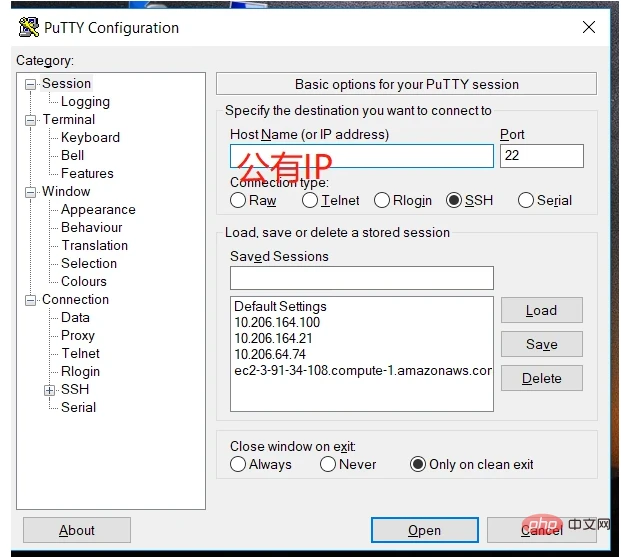Open the Selection category
Screen dimensions: 621x557
click(x=89, y=263)
